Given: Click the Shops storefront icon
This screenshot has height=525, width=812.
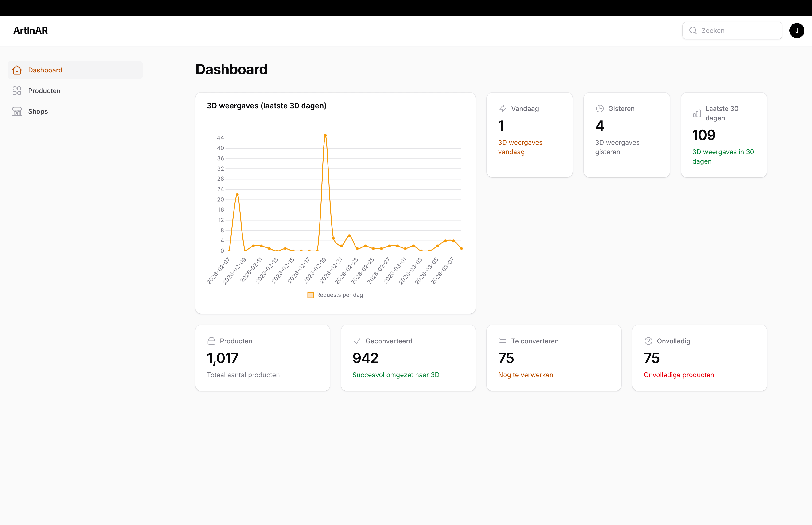Looking at the screenshot, I should tap(17, 111).
